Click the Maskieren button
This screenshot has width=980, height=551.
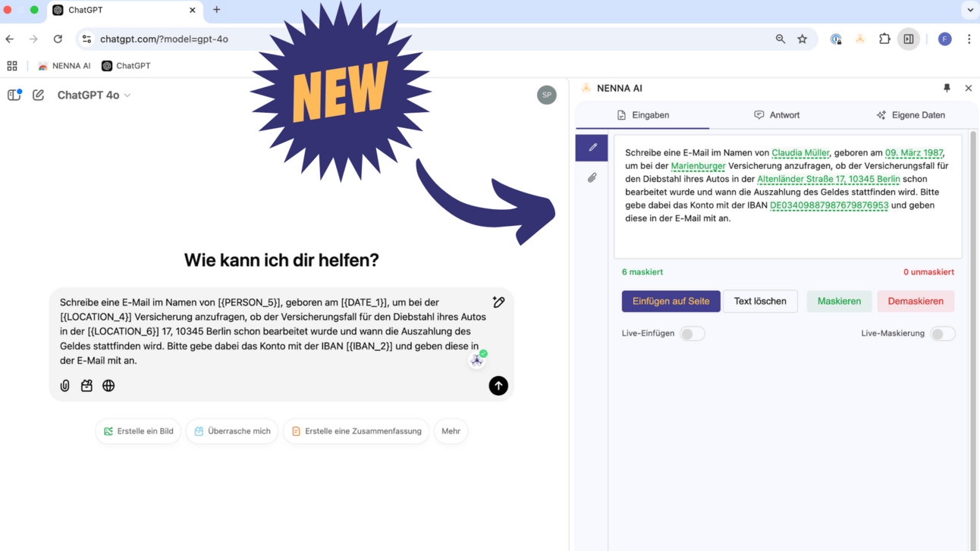click(x=839, y=301)
